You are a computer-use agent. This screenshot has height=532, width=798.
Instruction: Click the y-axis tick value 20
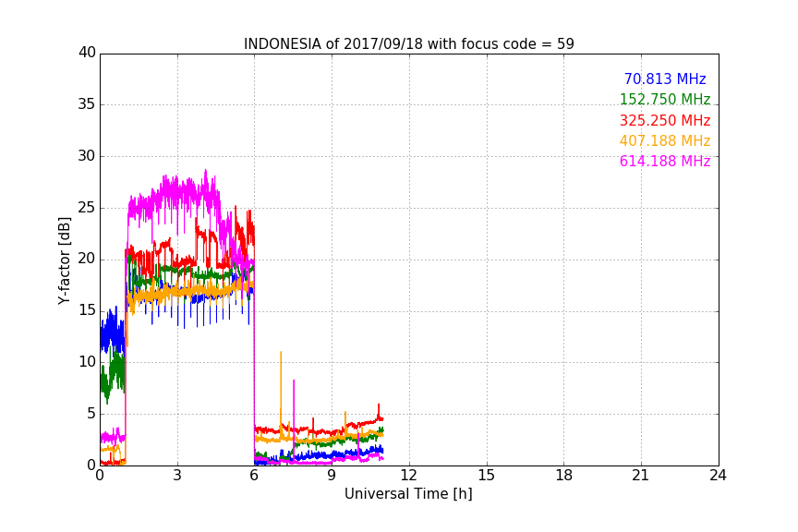tap(87, 260)
